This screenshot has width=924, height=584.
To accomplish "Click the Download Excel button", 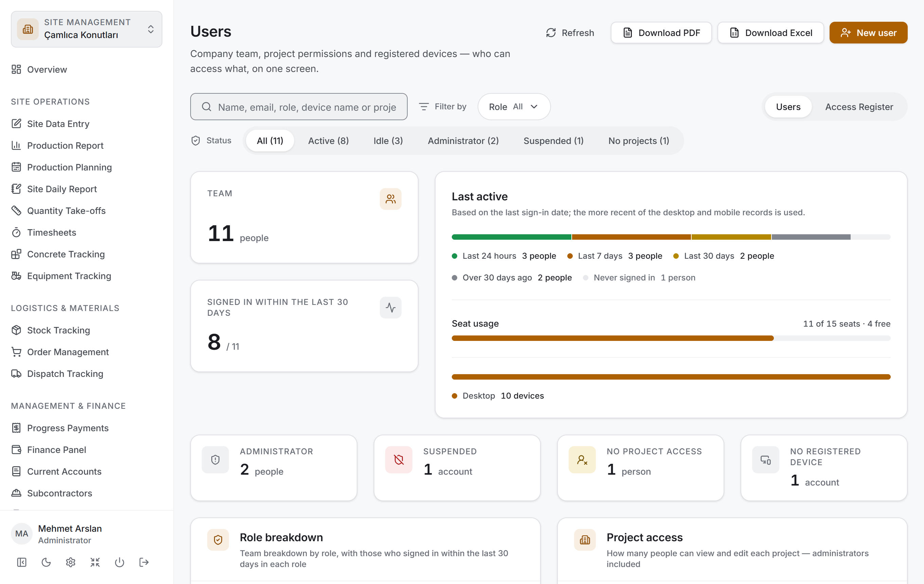I will (770, 33).
